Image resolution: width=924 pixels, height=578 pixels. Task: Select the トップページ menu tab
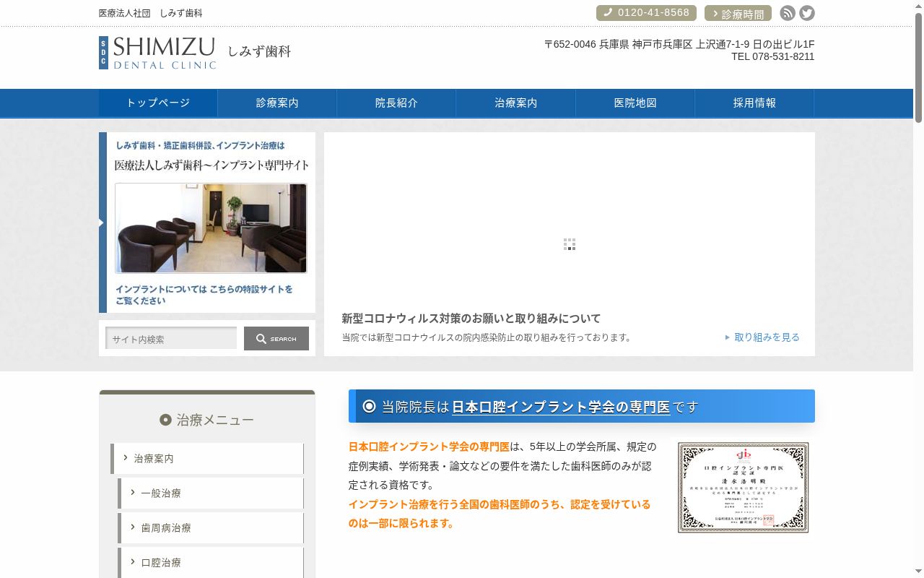pos(158,103)
